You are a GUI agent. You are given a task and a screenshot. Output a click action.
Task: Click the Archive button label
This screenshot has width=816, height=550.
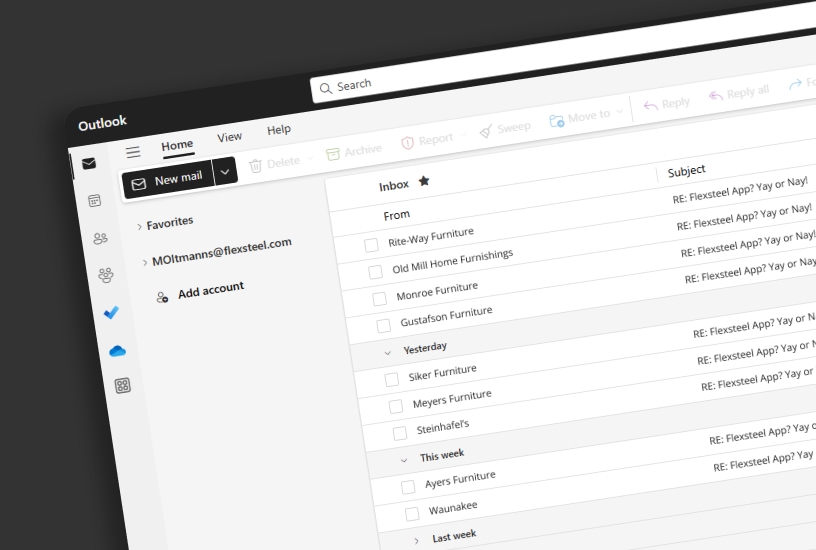coord(363,150)
